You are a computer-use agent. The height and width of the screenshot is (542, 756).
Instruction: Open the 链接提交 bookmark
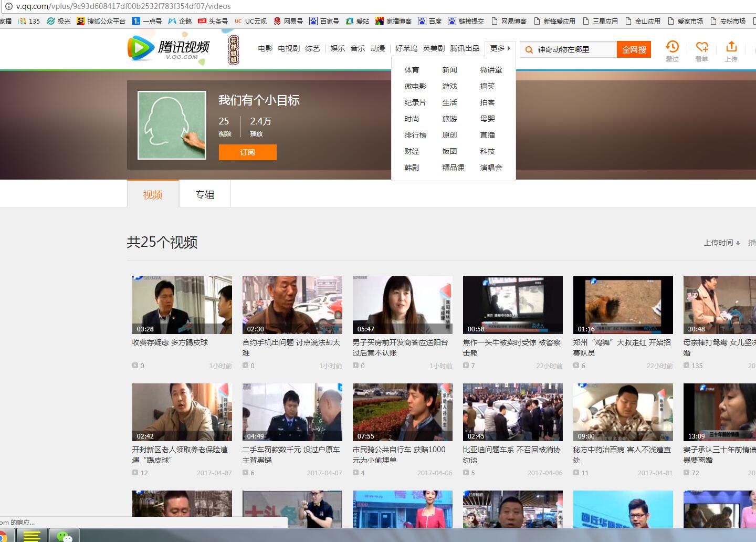click(466, 21)
